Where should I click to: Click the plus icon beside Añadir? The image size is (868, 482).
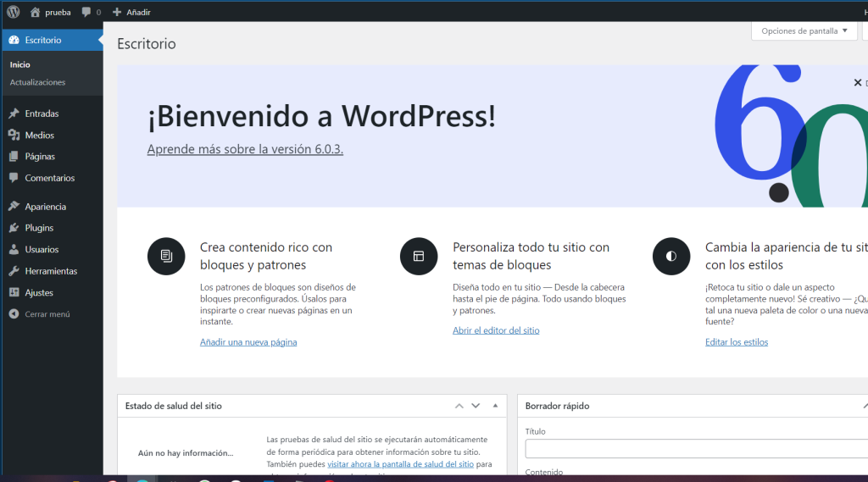pos(117,12)
